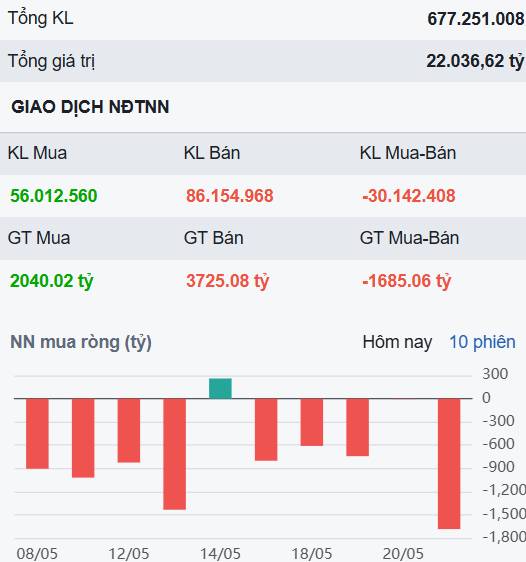Select the 10 phiên tab

[482, 342]
